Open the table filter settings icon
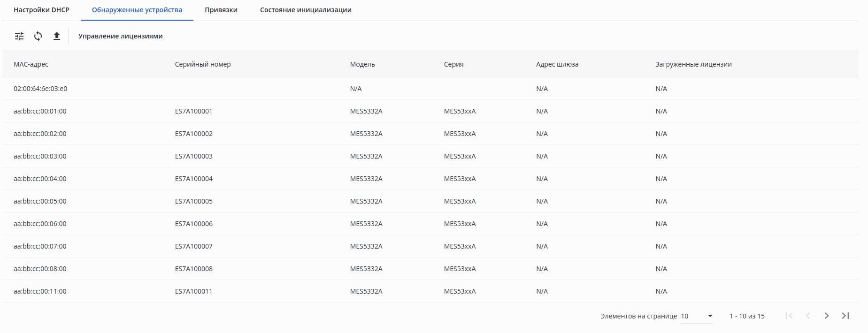Screen dimensions: 868x333 19,36
